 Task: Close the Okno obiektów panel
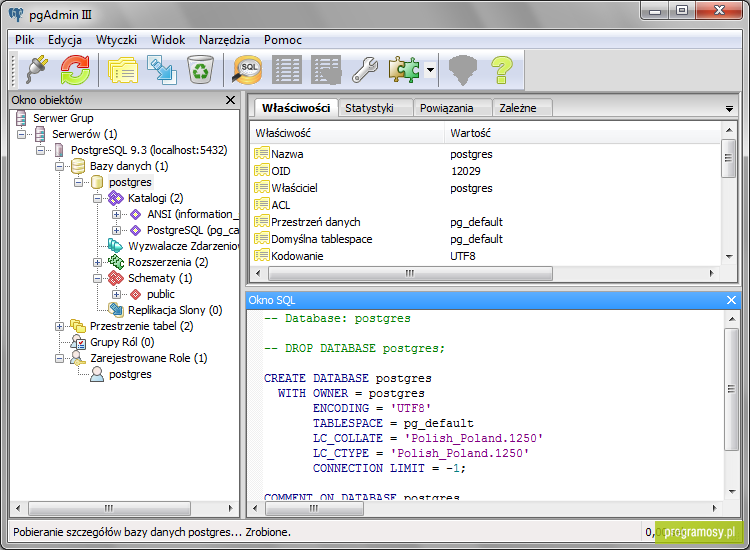click(230, 100)
